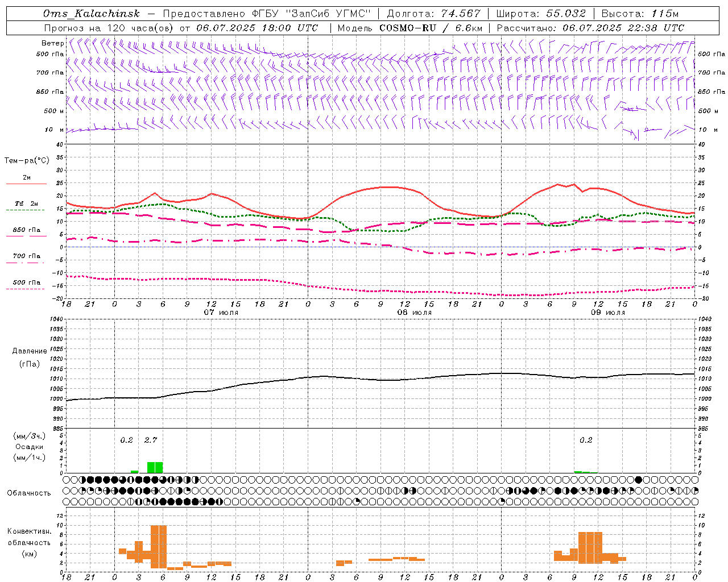Click the Тем-ра(°C) axis title
The height and width of the screenshot is (582, 728).
coord(27,161)
